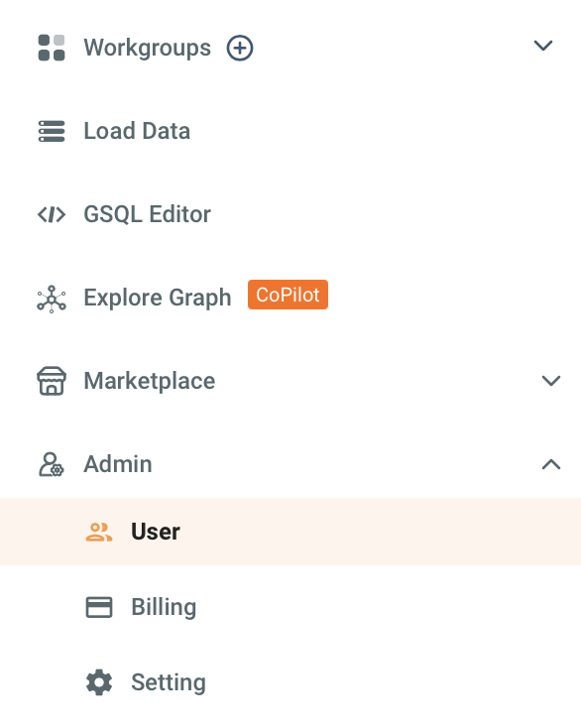Go to the Billing text link
581x728 pixels.
coord(164,607)
